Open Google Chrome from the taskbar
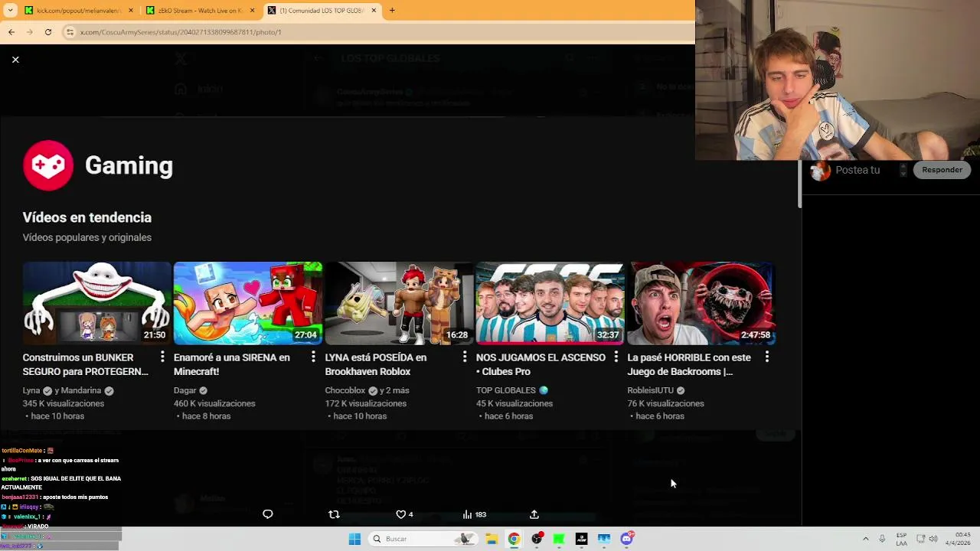This screenshot has height=551, width=980. 514,539
